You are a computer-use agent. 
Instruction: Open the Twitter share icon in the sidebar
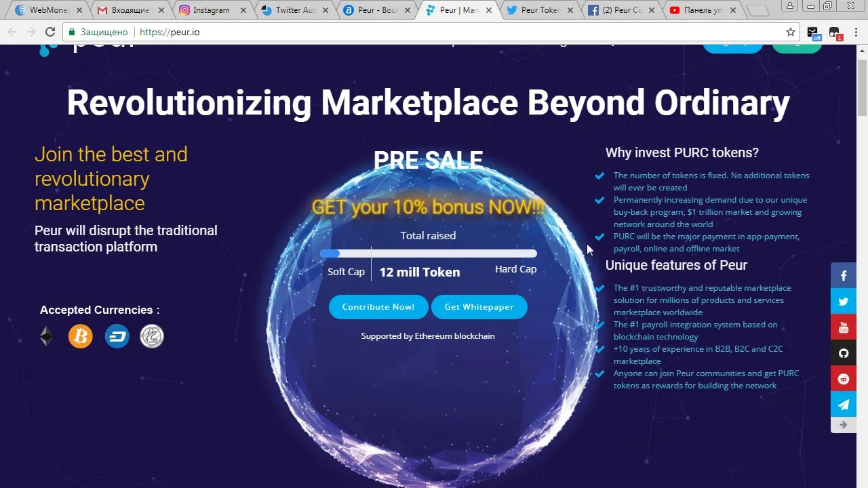coord(844,302)
